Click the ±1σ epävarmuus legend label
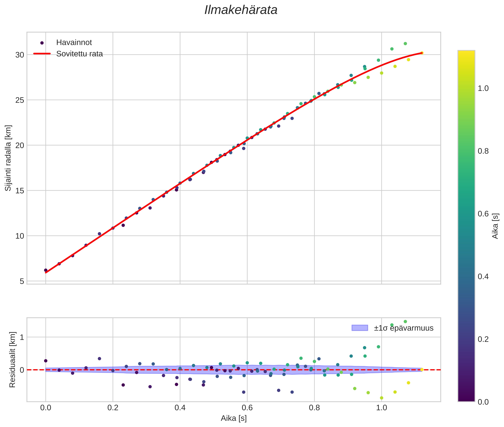The height and width of the screenshot is (427, 504). (404, 328)
